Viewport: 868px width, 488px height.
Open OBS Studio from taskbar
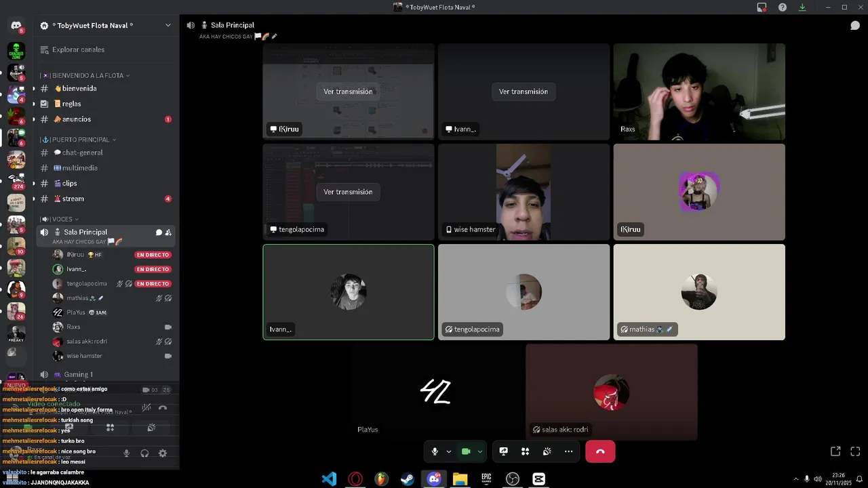(513, 479)
